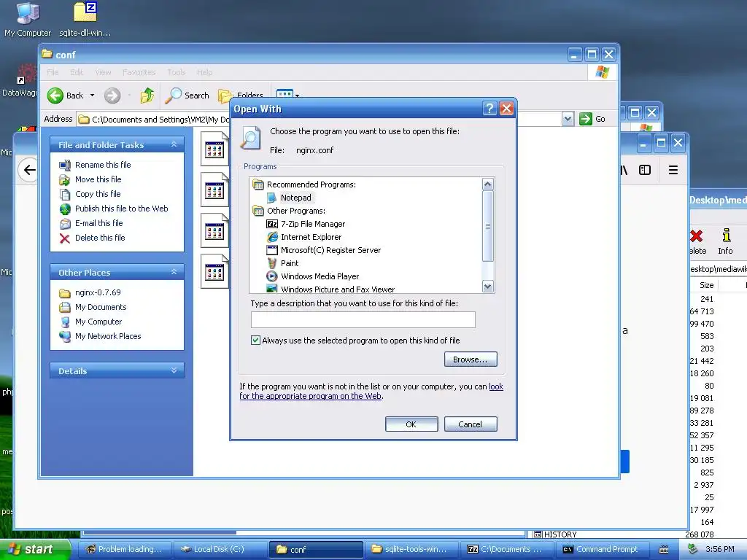
Task: Collapse the Other Places panel
Action: (x=174, y=272)
